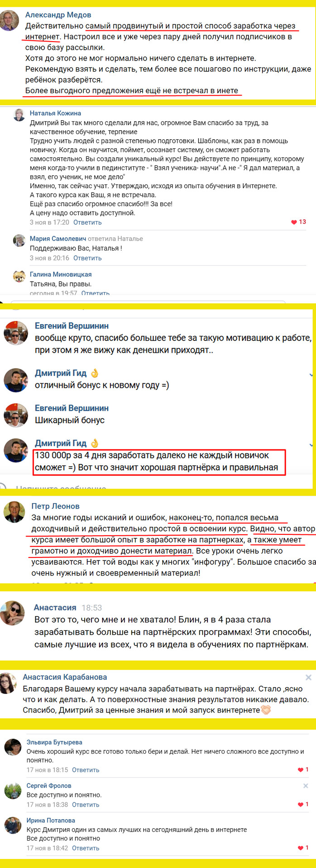Open Мария Самолевич's name link
Image resolution: width=316 pixels, height=868 pixels.
(x=57, y=239)
